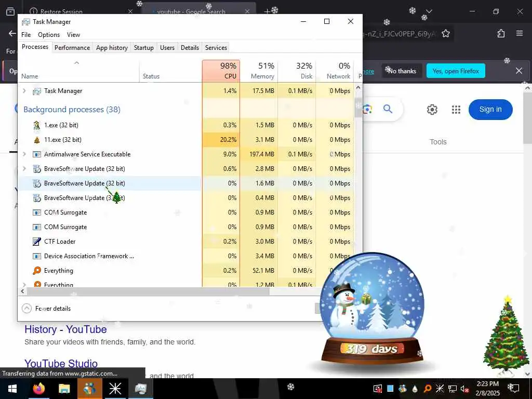Click the 1.exe (32 bit) process icon
The height and width of the screenshot is (399, 532).
point(37,125)
